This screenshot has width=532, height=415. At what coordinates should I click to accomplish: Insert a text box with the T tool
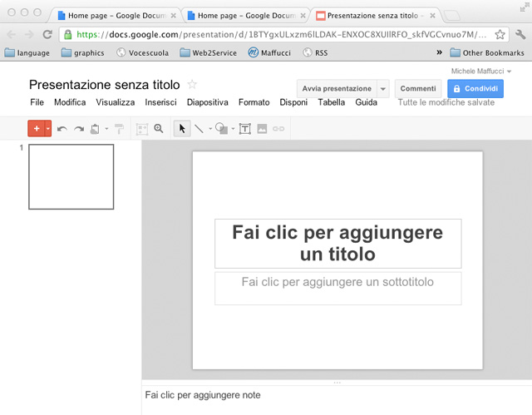(245, 129)
